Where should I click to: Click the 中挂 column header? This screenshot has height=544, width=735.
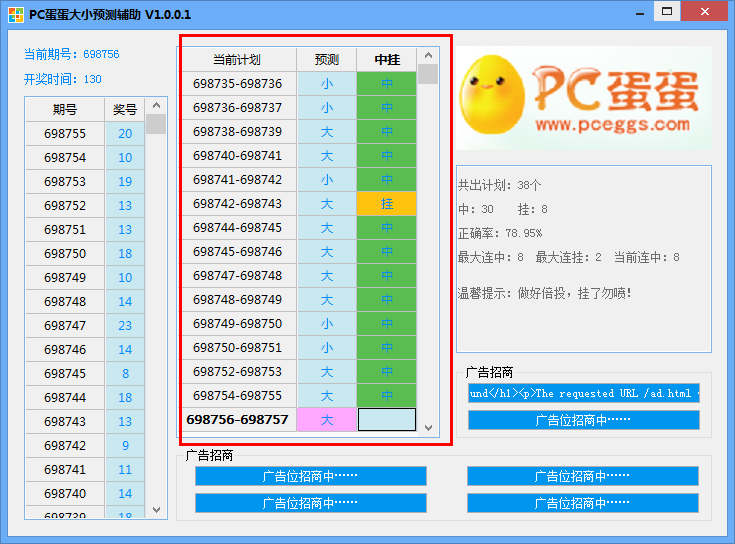tap(387, 60)
